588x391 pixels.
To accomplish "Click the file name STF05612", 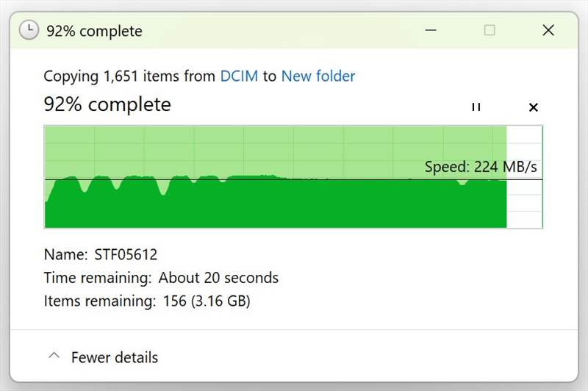I will [126, 255].
